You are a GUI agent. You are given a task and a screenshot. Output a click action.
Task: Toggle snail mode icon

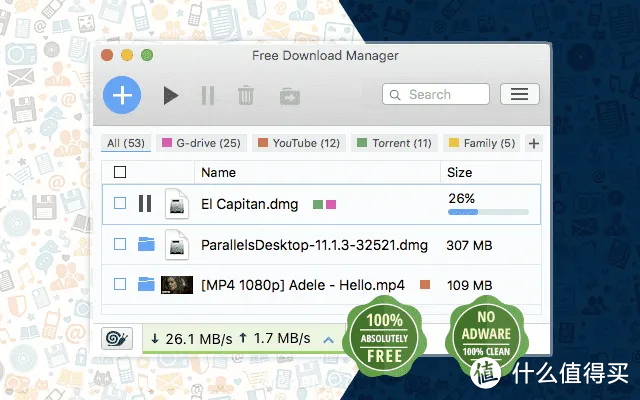click(x=117, y=338)
